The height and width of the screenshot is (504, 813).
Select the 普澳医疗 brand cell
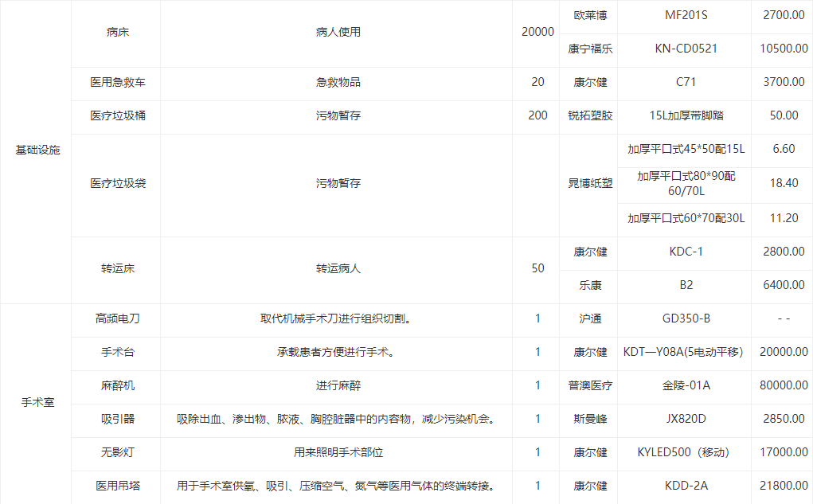click(x=590, y=386)
